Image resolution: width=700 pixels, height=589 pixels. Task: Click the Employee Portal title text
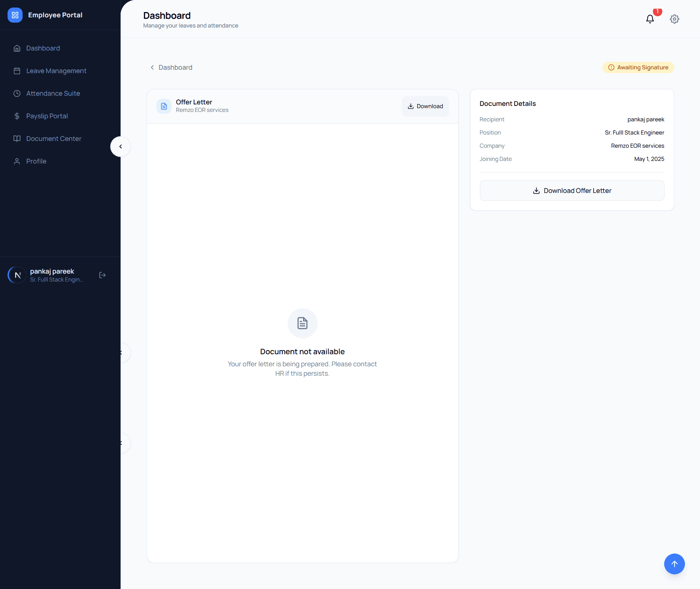pyautogui.click(x=55, y=15)
